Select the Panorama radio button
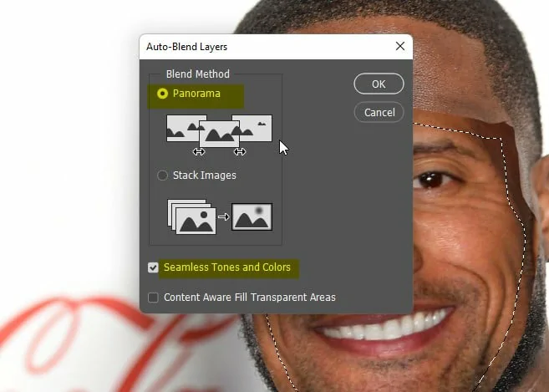 [162, 94]
